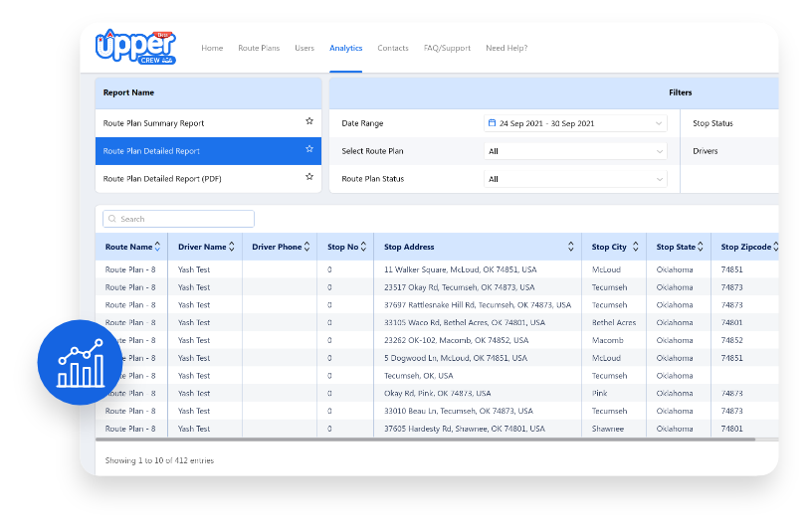Open the FAQ/Support tab
The width and height of the screenshot is (812, 528).
tap(447, 48)
